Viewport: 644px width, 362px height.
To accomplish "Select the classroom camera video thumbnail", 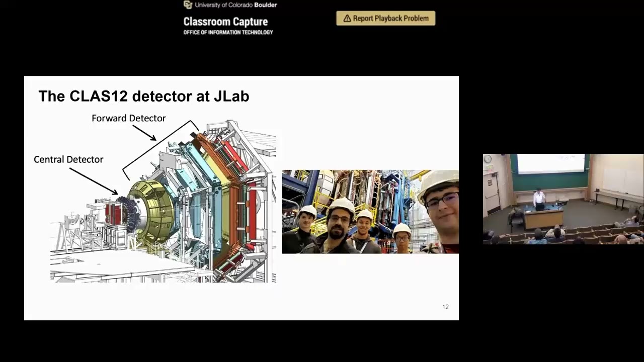I will tap(563, 199).
